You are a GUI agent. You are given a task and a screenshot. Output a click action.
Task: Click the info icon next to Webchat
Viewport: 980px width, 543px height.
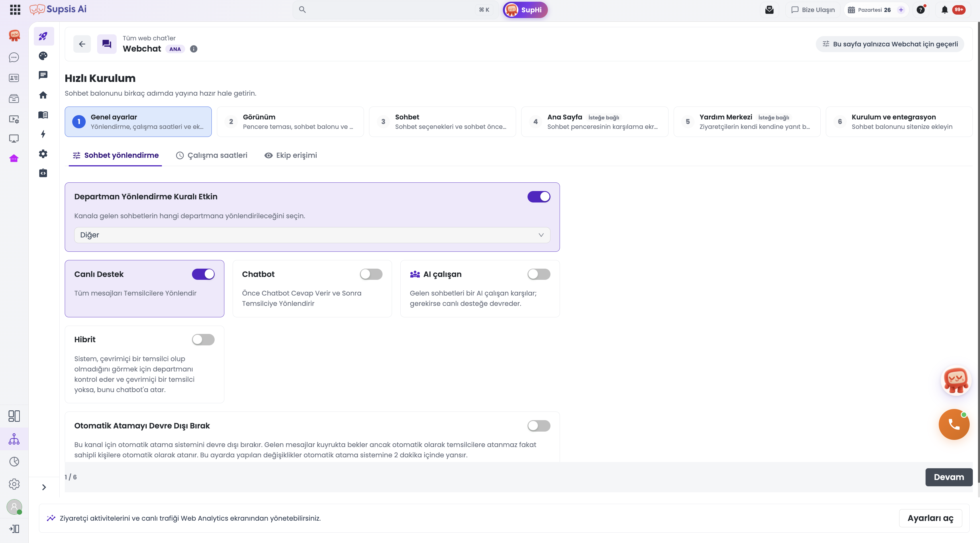(x=194, y=49)
